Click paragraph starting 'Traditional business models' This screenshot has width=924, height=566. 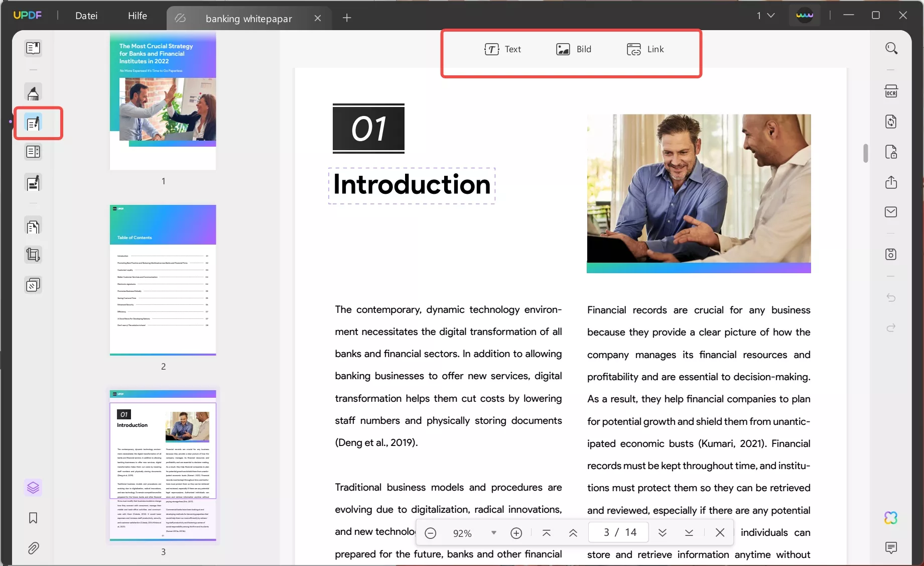(x=448, y=520)
